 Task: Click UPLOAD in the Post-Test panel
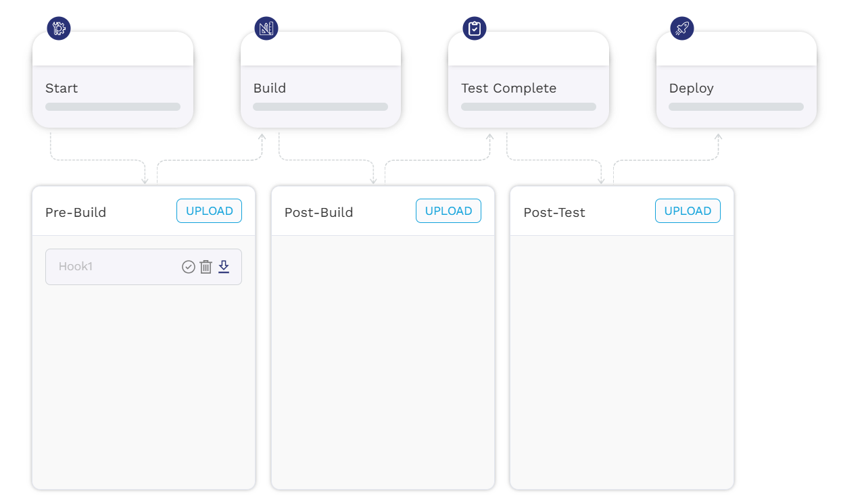pyautogui.click(x=688, y=211)
